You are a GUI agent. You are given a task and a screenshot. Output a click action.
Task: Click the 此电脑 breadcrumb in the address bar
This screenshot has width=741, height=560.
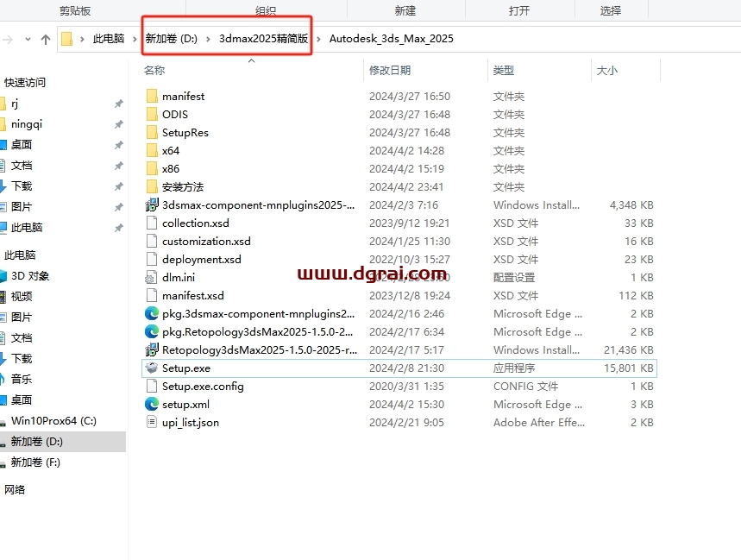click(108, 39)
